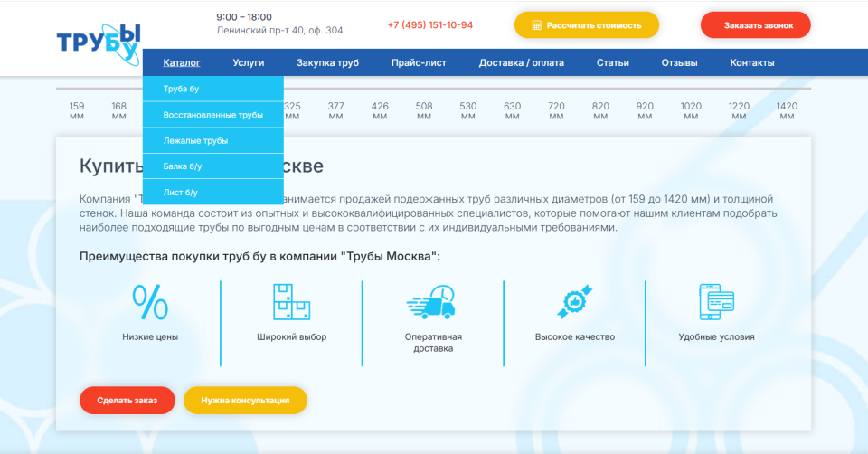Viewport: 868px width, 454px height.
Task: Go to Закупка труб page
Action: (327, 62)
